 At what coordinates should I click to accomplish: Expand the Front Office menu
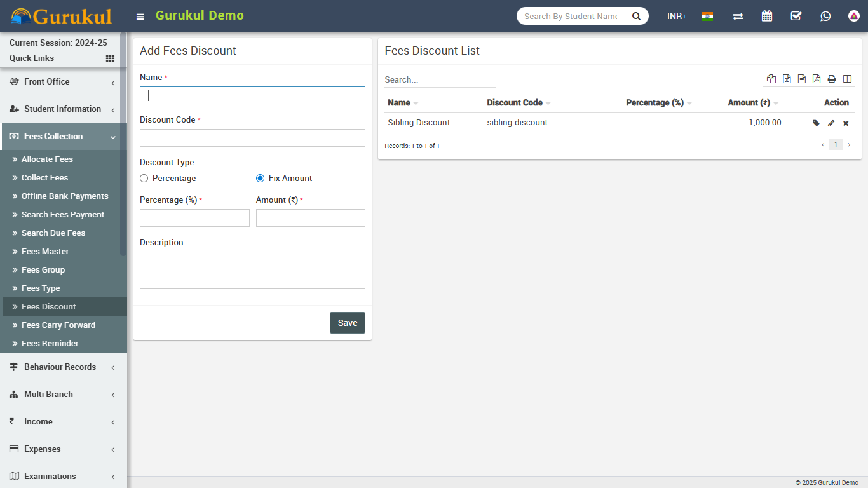click(x=62, y=82)
